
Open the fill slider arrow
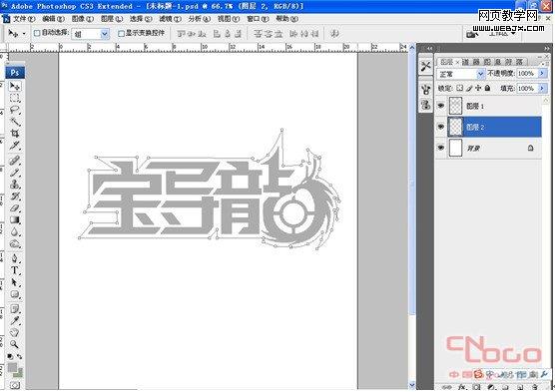pyautogui.click(x=542, y=88)
